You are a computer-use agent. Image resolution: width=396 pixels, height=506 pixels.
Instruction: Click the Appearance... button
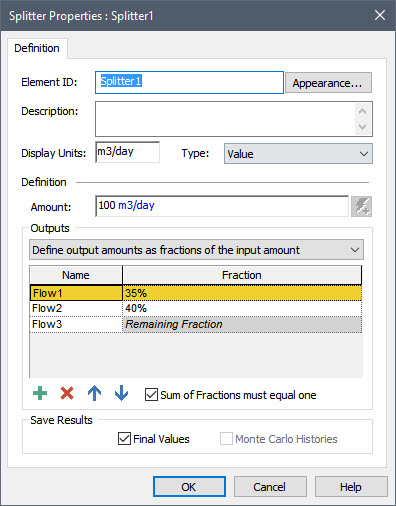point(328,83)
